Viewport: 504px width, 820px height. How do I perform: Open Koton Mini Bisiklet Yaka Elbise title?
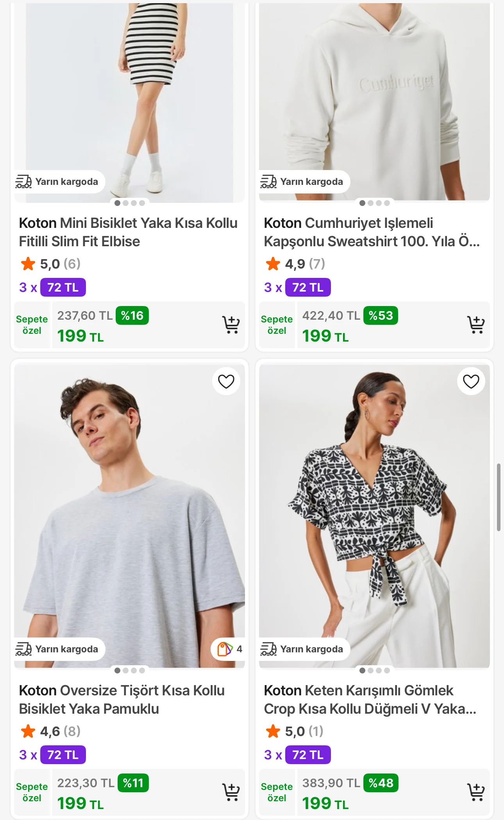click(x=128, y=232)
